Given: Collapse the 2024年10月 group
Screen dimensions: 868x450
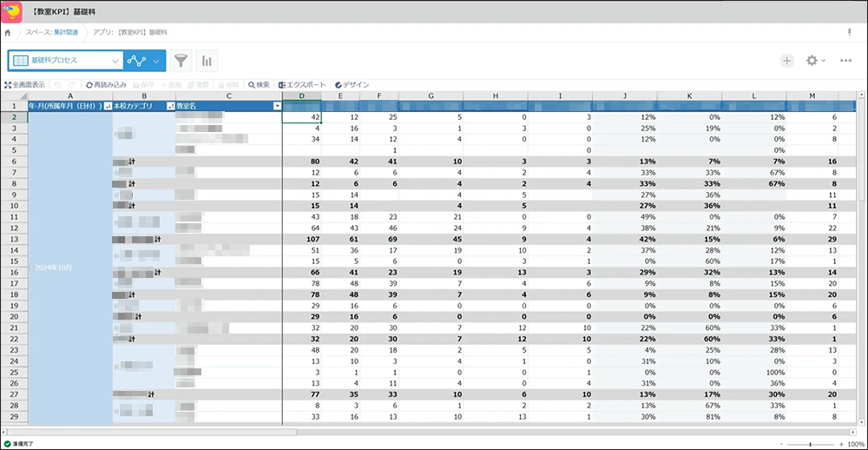Looking at the screenshot, I should 32,268.
